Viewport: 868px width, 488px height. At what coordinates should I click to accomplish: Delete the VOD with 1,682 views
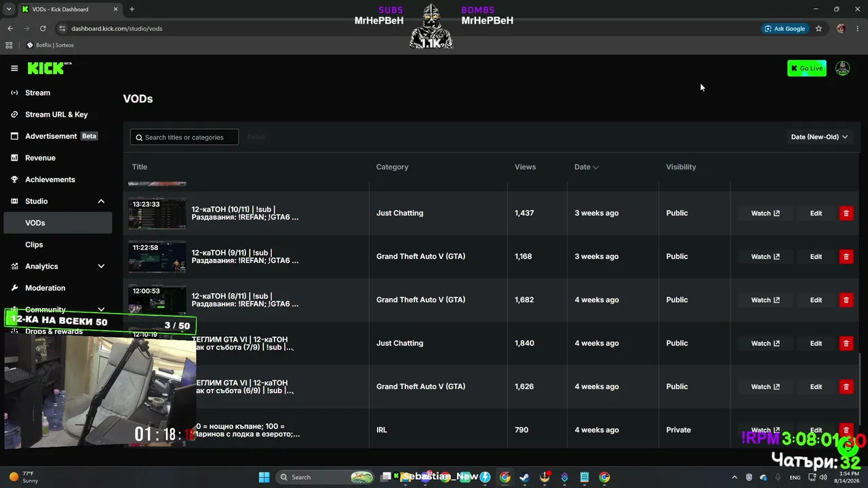(846, 300)
